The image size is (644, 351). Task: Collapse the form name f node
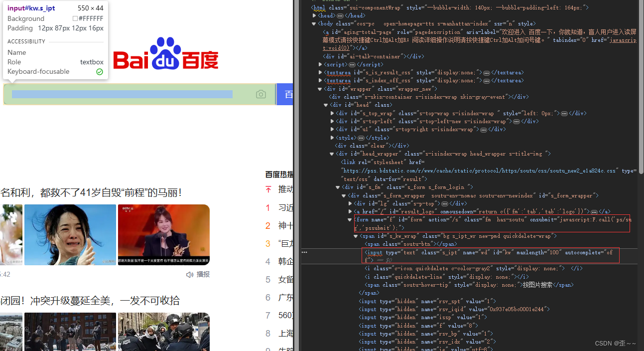[350, 220]
